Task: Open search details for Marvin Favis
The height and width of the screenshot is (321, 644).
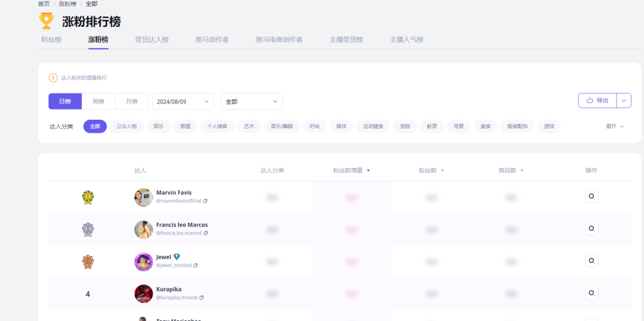Action: (592, 197)
